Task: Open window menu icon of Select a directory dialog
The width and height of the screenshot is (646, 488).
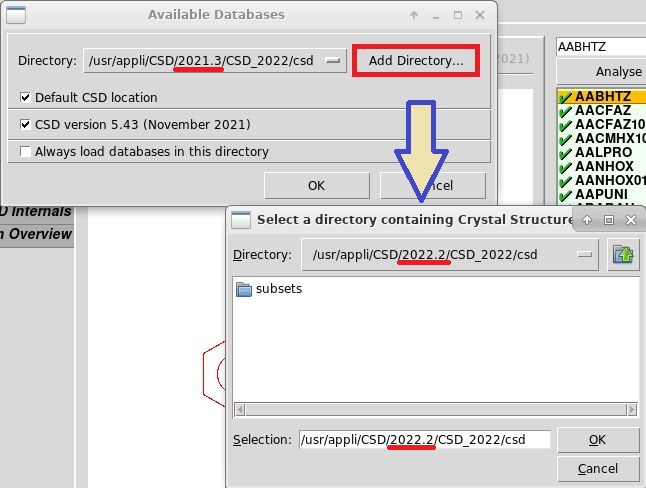Action: [x=241, y=220]
